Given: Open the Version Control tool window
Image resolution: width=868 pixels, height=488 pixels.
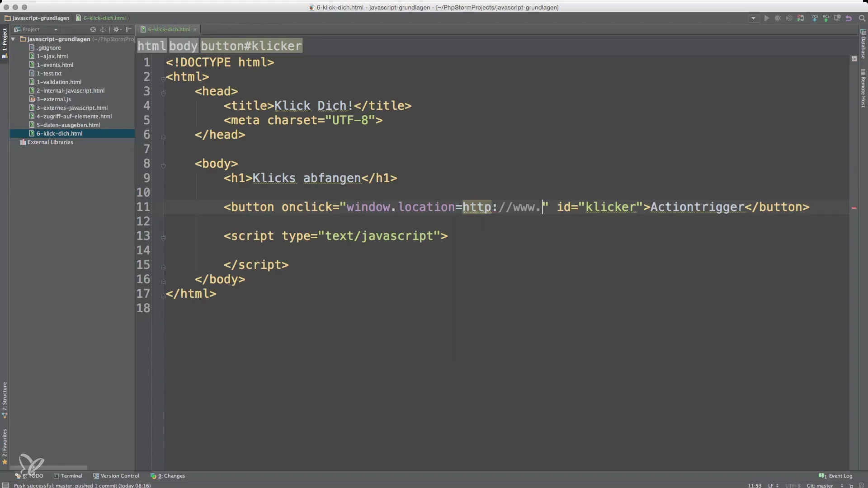Looking at the screenshot, I should pos(116,476).
